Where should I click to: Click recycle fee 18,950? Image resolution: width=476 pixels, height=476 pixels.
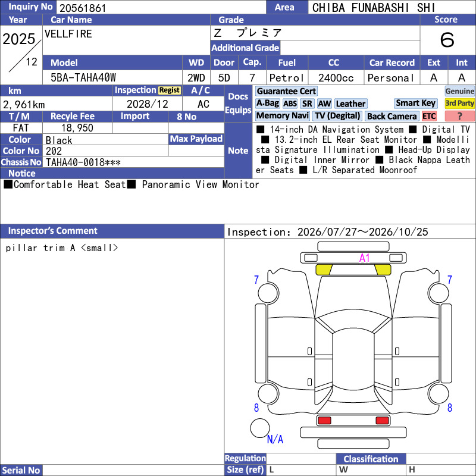pos(77,128)
